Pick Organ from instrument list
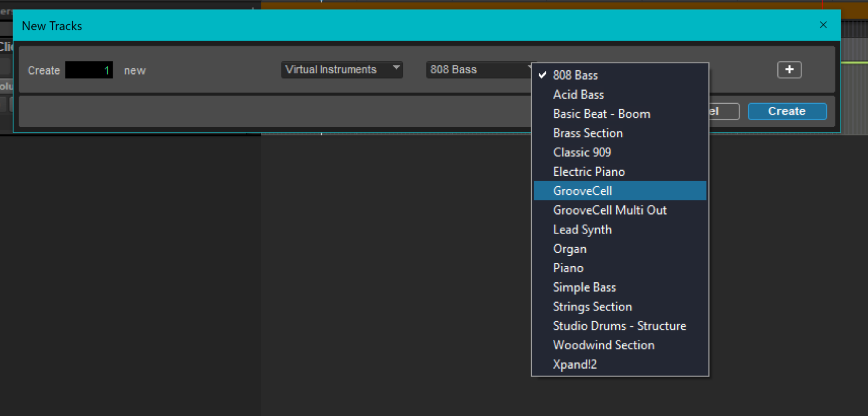The image size is (868, 416). pyautogui.click(x=569, y=249)
